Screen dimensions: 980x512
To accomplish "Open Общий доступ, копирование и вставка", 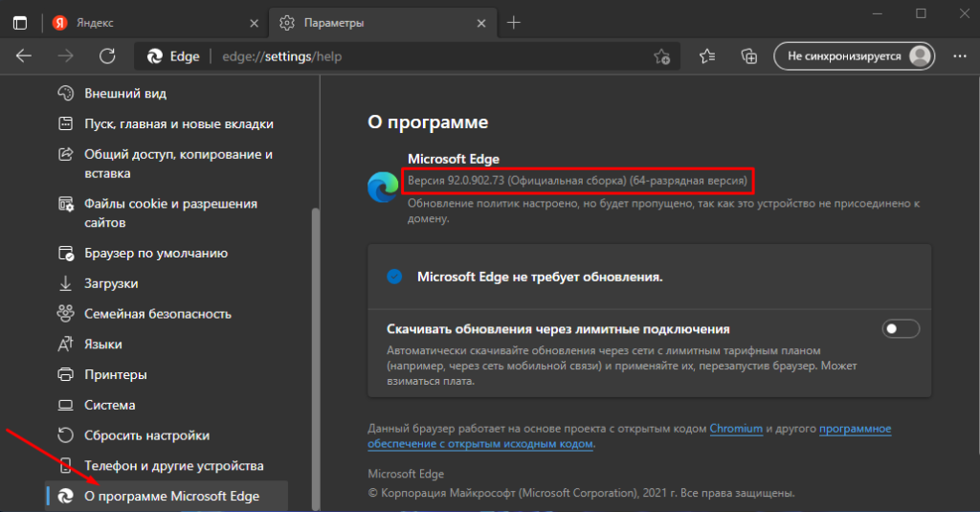I will [168, 164].
